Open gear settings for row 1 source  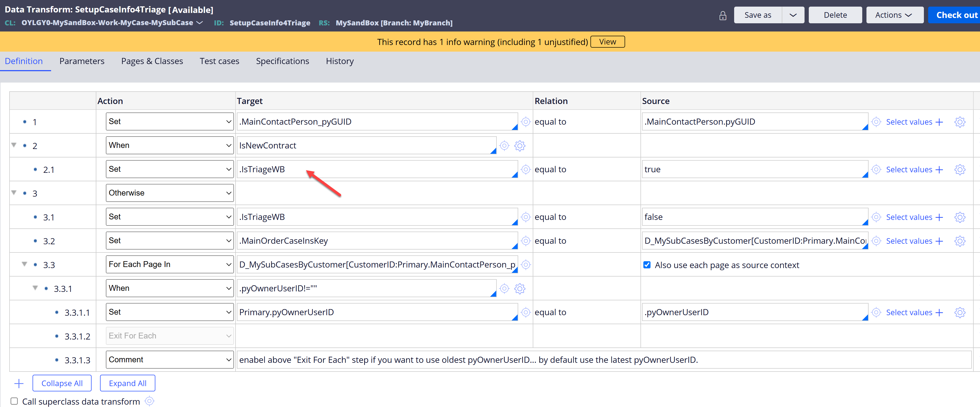point(959,122)
